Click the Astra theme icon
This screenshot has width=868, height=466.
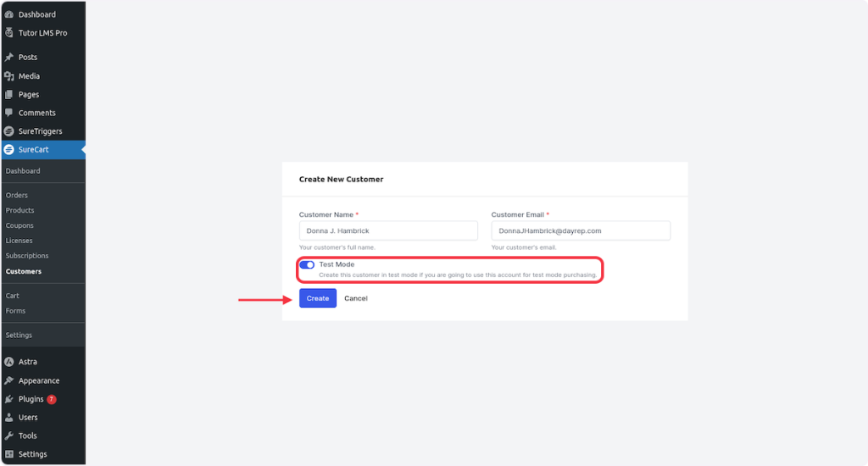click(8, 362)
